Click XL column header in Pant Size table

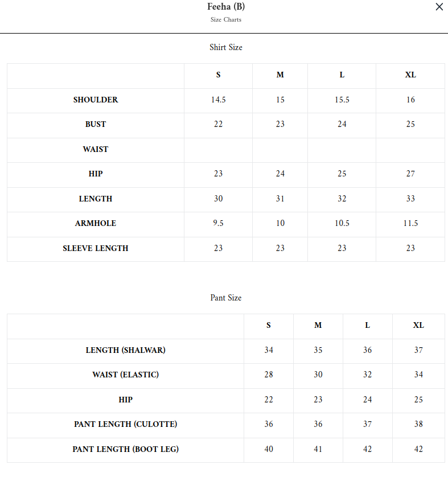click(x=418, y=326)
